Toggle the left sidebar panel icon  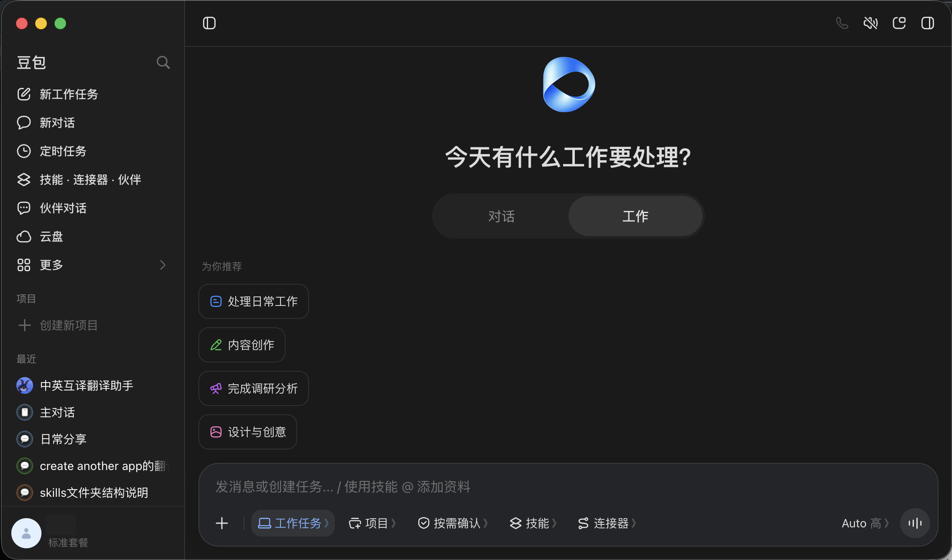(x=209, y=23)
